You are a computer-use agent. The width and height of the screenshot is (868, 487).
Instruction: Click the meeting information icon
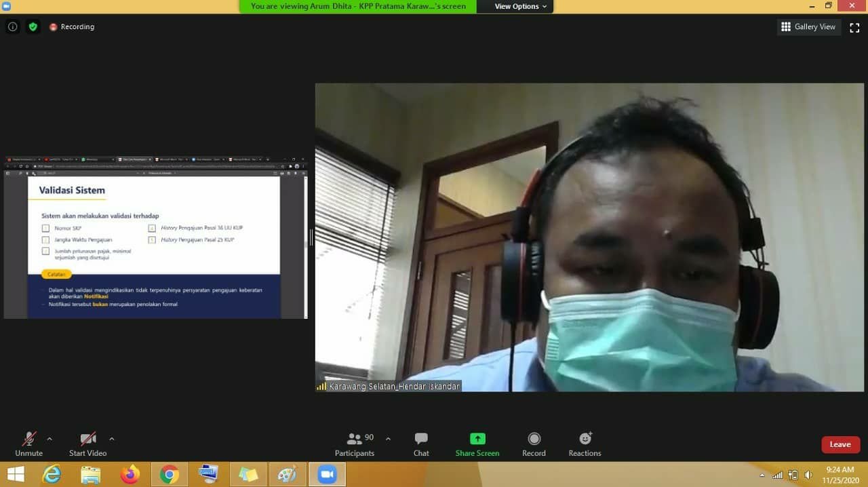(x=12, y=27)
